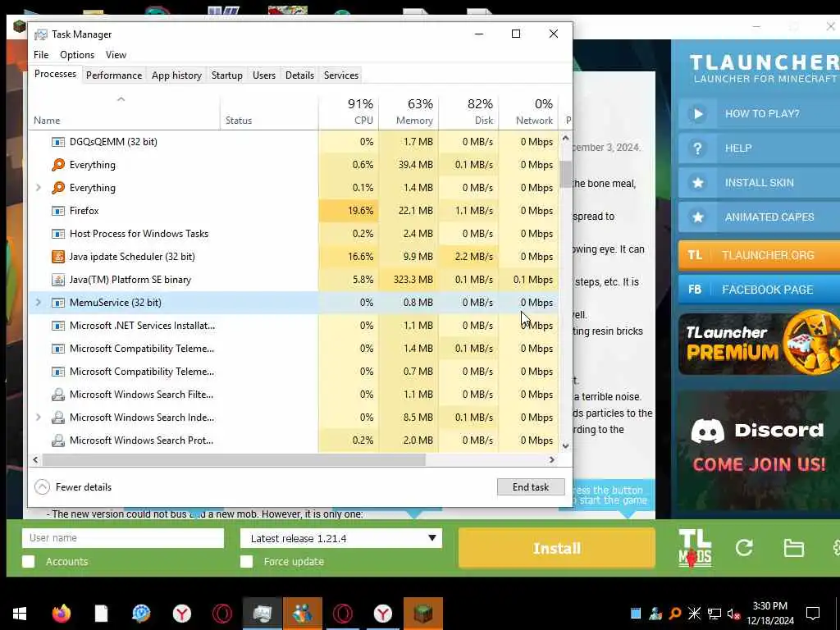Open the Options menu
This screenshot has height=630, width=840.
pyautogui.click(x=77, y=55)
